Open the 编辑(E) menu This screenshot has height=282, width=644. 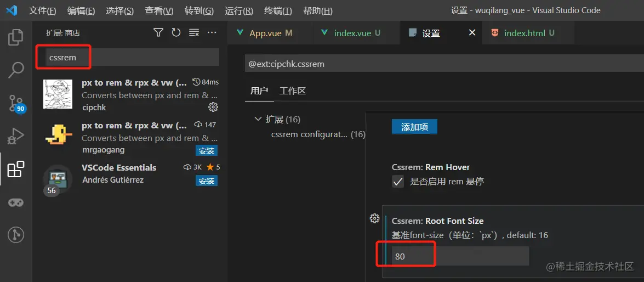pyautogui.click(x=81, y=10)
